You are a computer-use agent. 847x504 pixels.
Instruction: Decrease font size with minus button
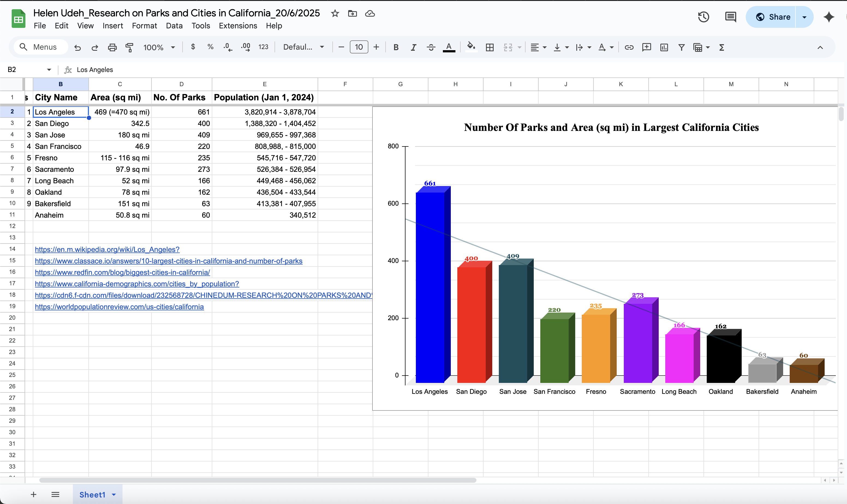coord(341,47)
